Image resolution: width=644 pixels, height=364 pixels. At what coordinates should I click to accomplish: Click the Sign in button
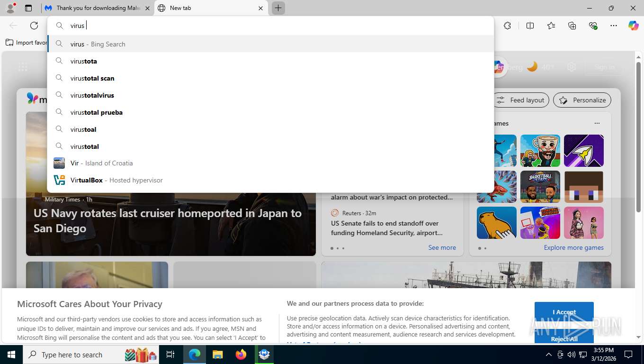(604, 67)
